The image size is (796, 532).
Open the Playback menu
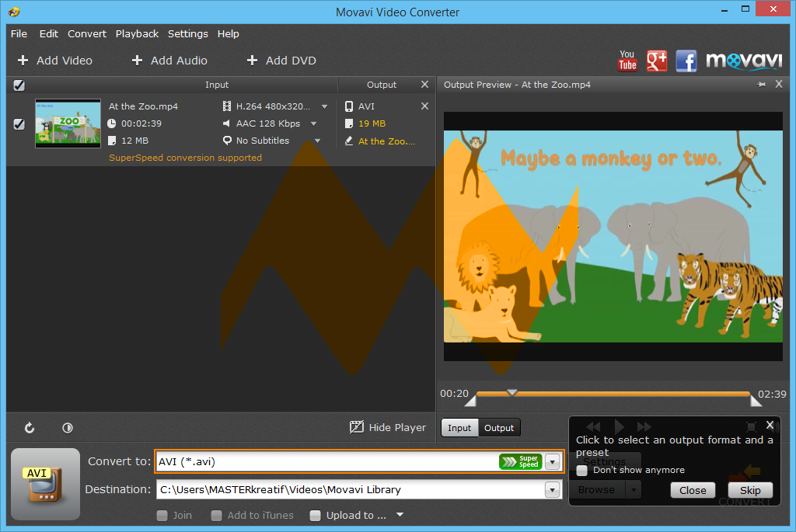(137, 33)
